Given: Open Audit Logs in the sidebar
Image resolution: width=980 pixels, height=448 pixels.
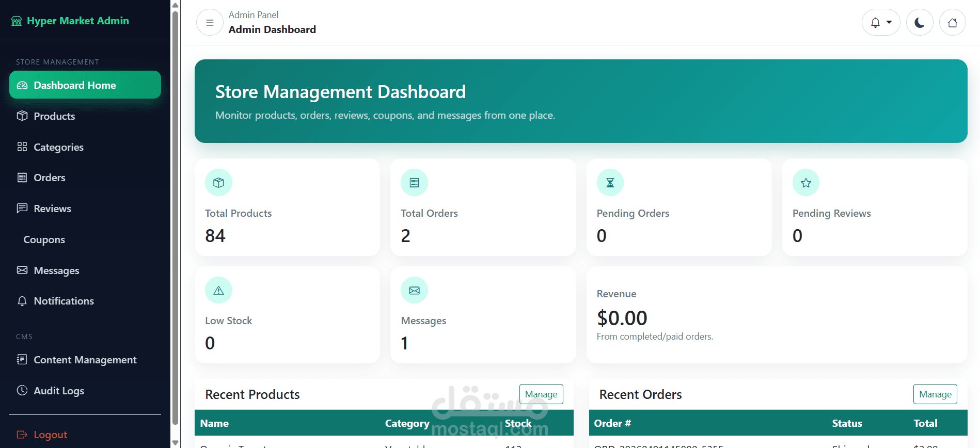Looking at the screenshot, I should tap(59, 391).
